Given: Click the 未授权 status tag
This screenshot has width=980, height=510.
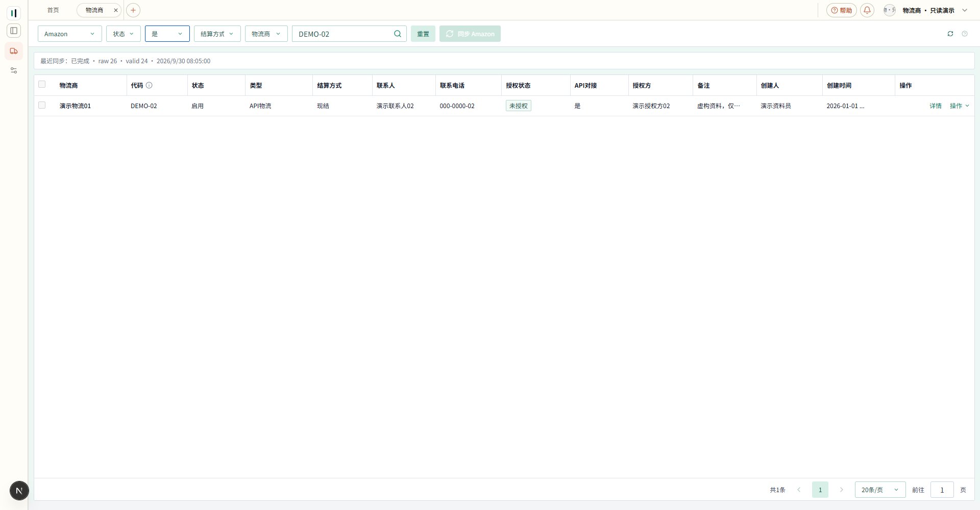Looking at the screenshot, I should pyautogui.click(x=519, y=106).
